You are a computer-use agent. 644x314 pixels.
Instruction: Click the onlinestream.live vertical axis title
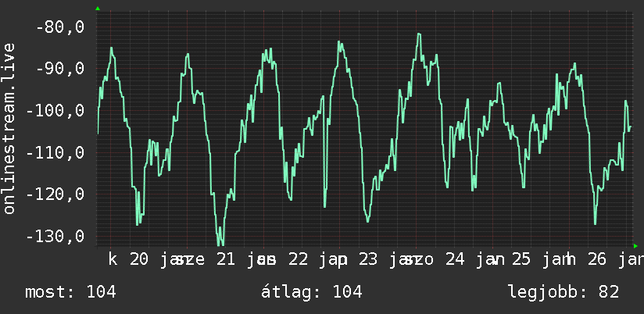coord(9,128)
